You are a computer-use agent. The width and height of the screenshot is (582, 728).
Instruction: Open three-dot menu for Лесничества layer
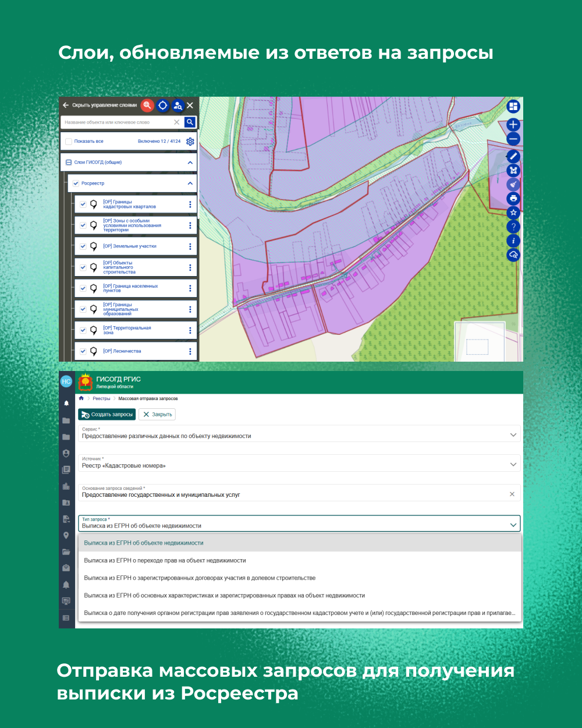click(x=190, y=351)
